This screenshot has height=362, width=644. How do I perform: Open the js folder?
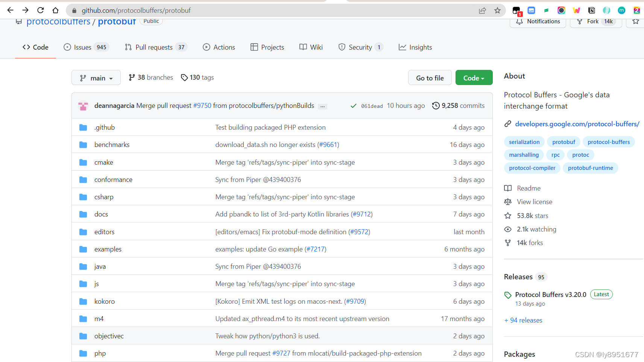point(97,284)
